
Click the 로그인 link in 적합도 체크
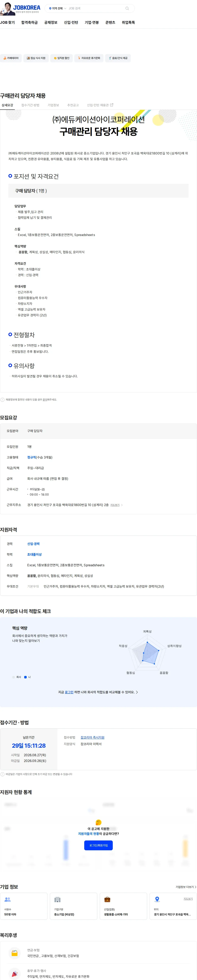69,692
